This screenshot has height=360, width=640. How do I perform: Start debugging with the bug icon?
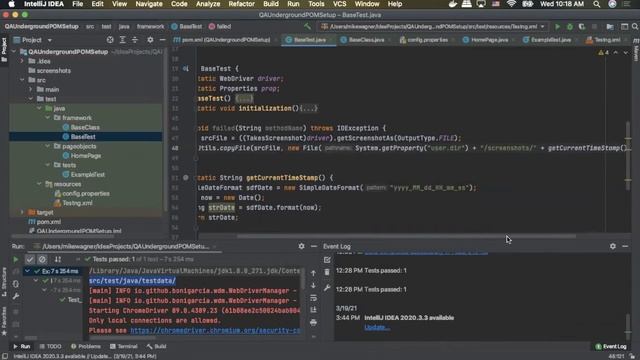click(x=569, y=27)
